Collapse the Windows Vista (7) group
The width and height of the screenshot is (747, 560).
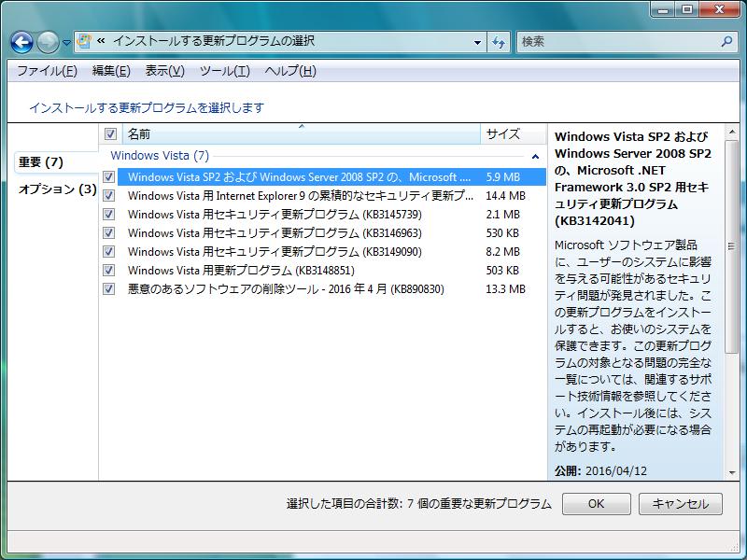pyautogui.click(x=535, y=157)
